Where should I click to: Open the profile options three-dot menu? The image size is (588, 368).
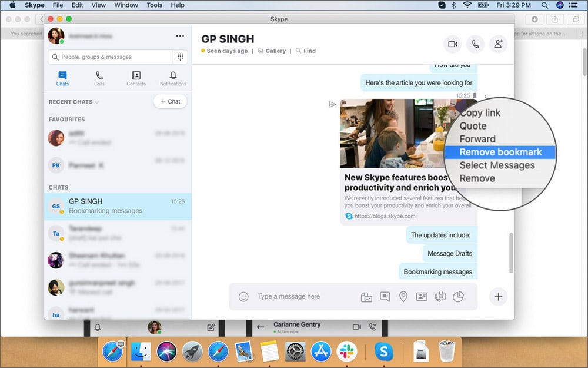180,36
